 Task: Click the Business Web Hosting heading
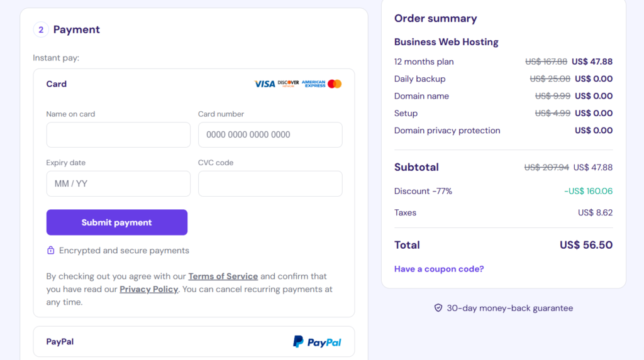point(446,42)
